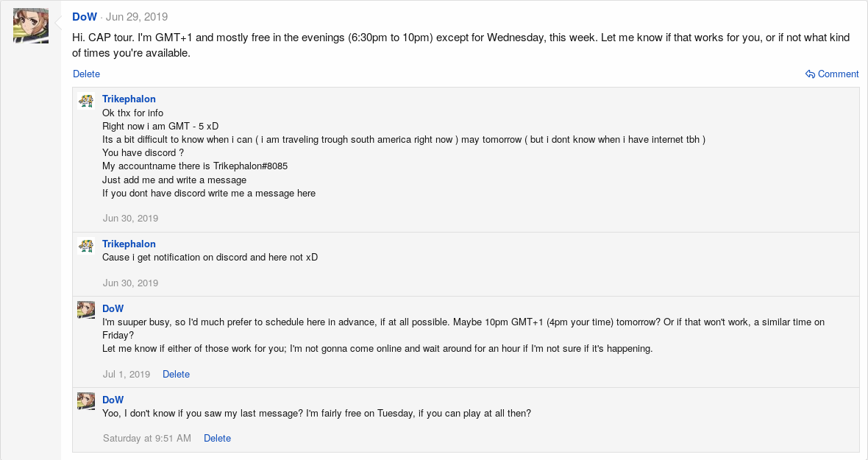
Task: Delete the main profile post
Action: pyautogui.click(x=86, y=74)
